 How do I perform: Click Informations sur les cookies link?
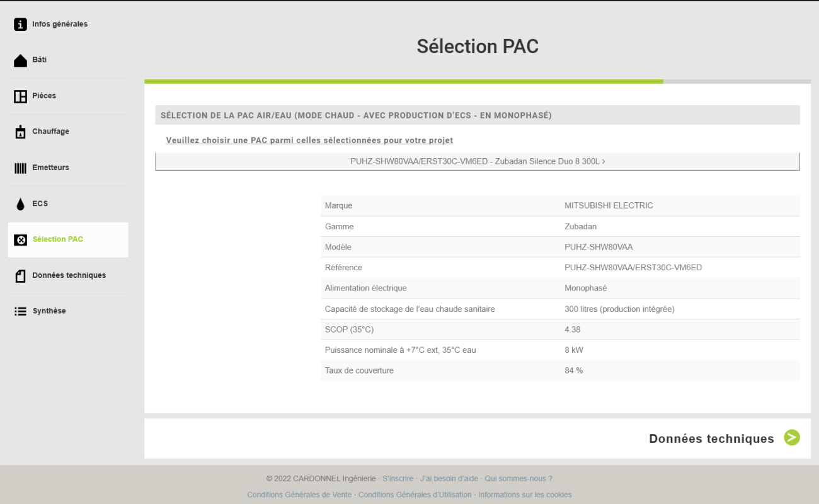525,495
